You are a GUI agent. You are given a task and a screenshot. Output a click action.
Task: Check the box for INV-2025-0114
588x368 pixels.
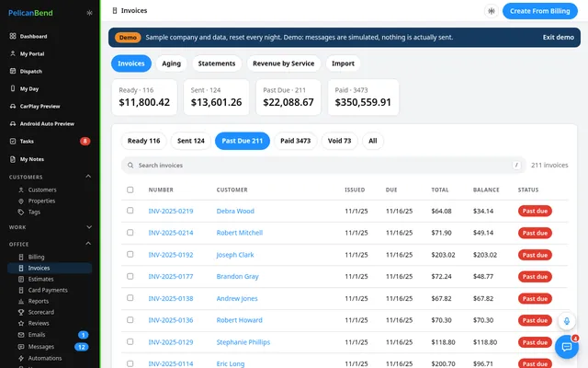pos(130,363)
